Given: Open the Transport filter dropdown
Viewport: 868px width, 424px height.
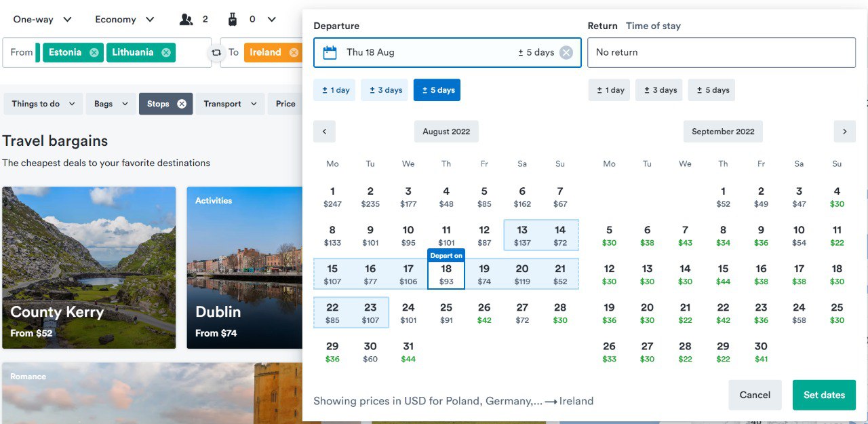Looking at the screenshot, I should tap(230, 104).
